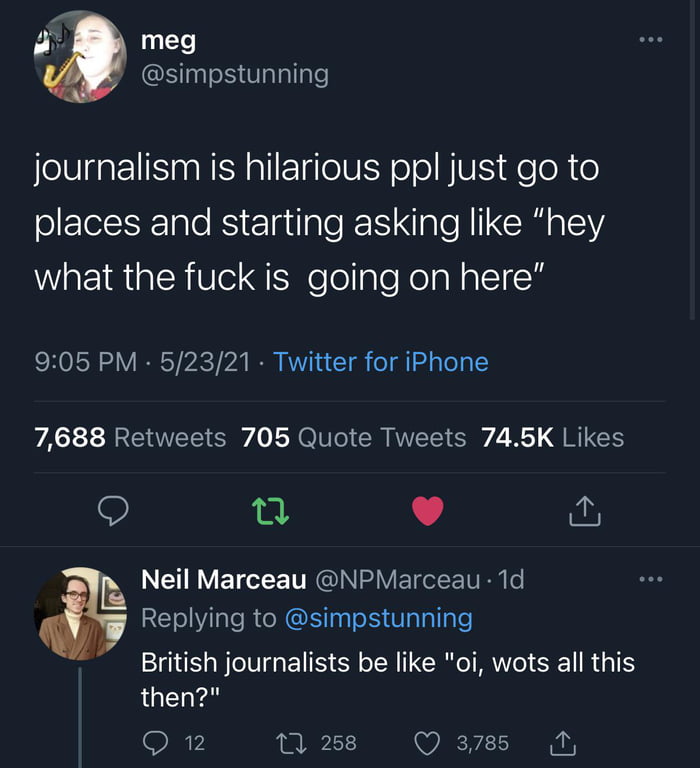Reply to meg's tweet via comment icon
The width and height of the screenshot is (700, 768).
pos(113,512)
